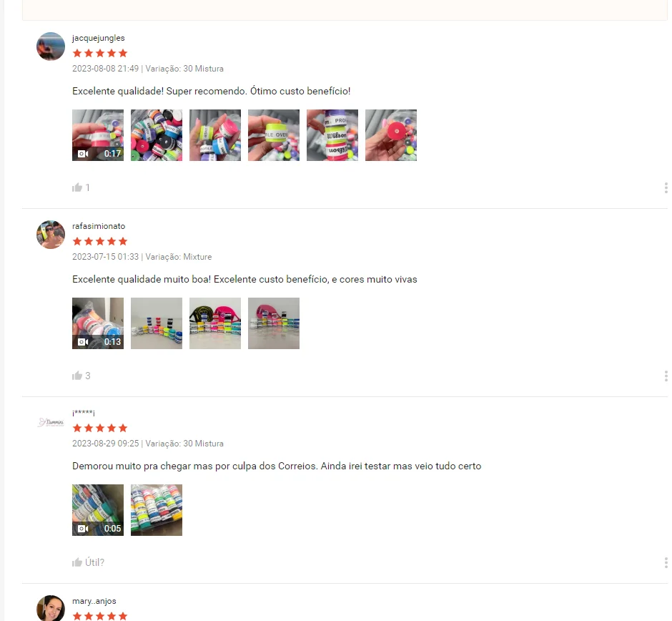
Task: Open the second photo in the j*****j review
Action: (x=157, y=510)
